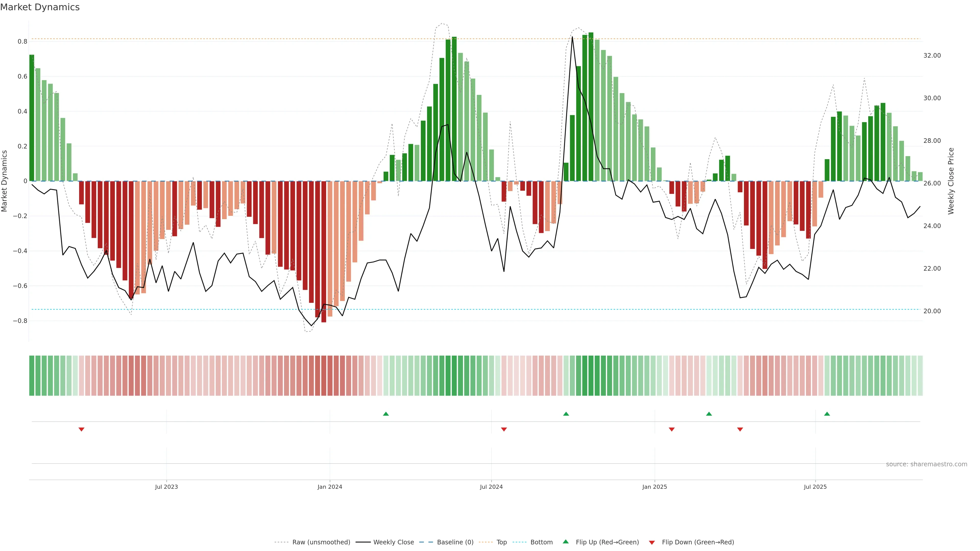Toggle the Baseline (0) legend entry
Viewport: 980px width, 551px height.
455,542
